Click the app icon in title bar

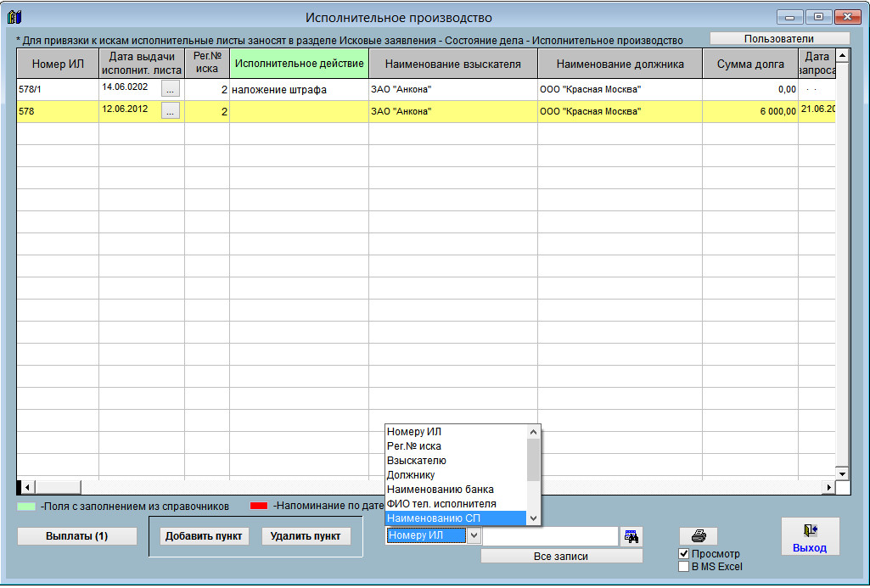click(x=14, y=17)
